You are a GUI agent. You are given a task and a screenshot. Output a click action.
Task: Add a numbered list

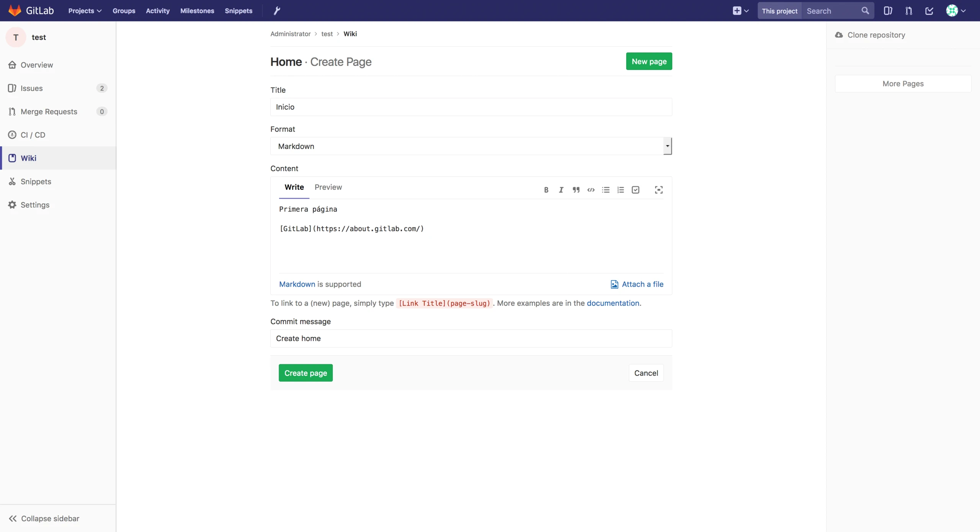(x=621, y=190)
